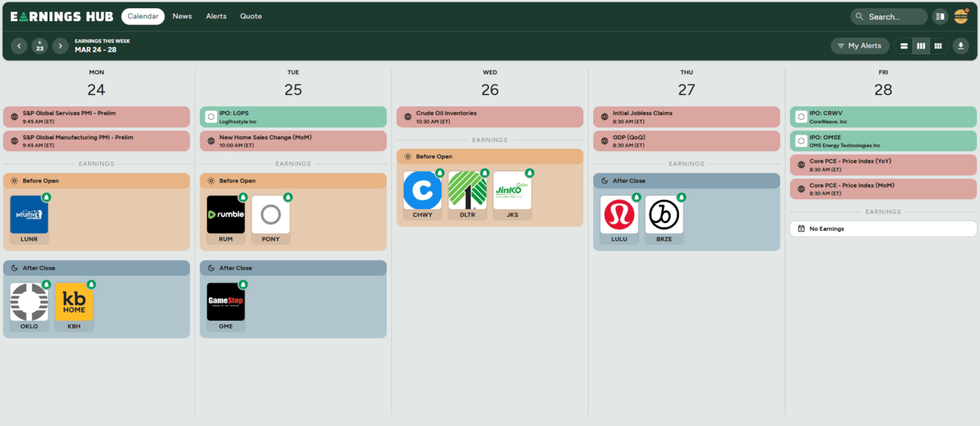
Task: Open Rumble RUM earnings logo
Action: click(x=226, y=215)
